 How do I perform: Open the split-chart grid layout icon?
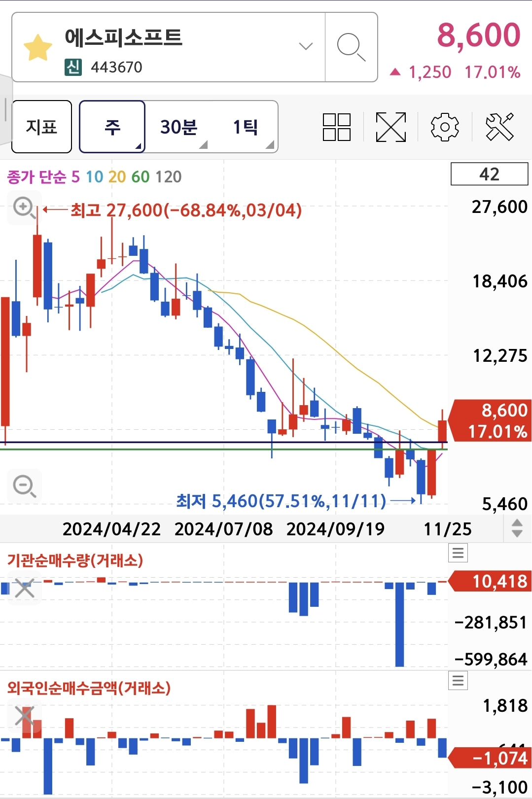[x=337, y=127]
